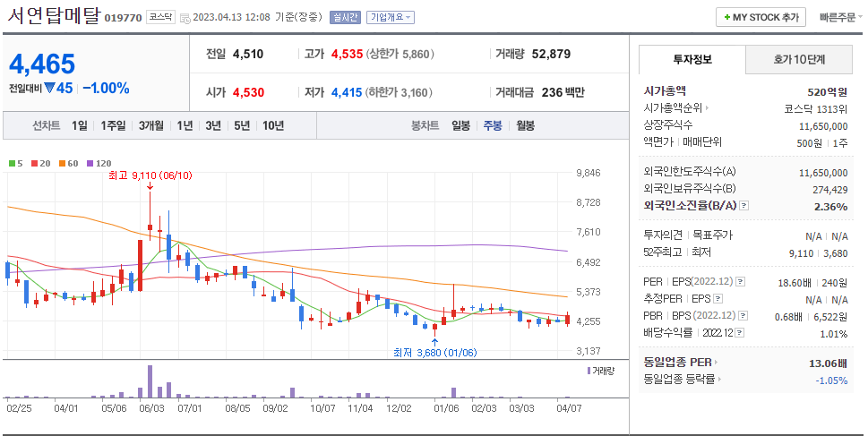Open the 기업개요 dropdown
Image resolution: width=868 pixels, height=436 pixels.
[391, 18]
